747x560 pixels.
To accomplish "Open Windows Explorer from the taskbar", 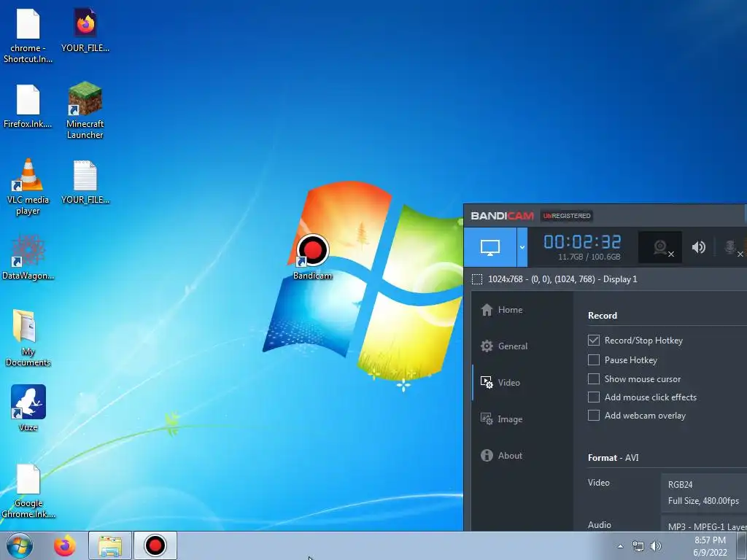I will [110, 545].
